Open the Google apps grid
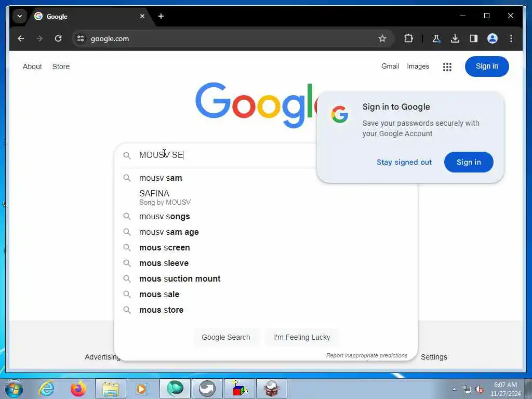532x399 pixels. coord(447,67)
